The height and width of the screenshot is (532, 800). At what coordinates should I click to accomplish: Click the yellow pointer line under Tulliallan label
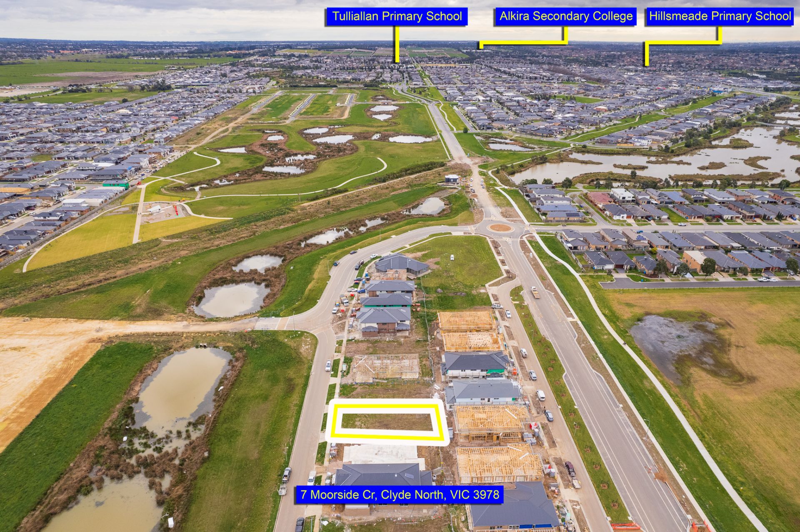click(397, 44)
